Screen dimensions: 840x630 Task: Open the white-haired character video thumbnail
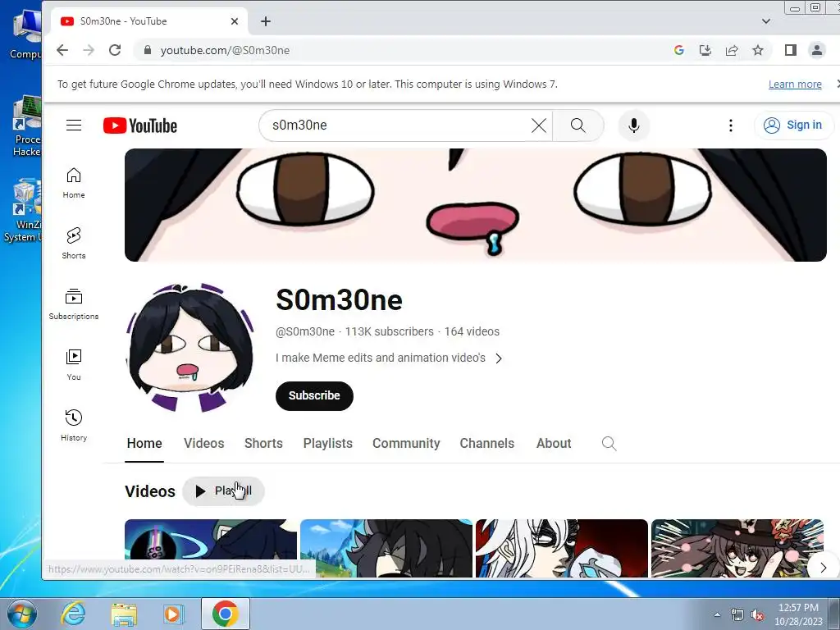[x=562, y=549]
